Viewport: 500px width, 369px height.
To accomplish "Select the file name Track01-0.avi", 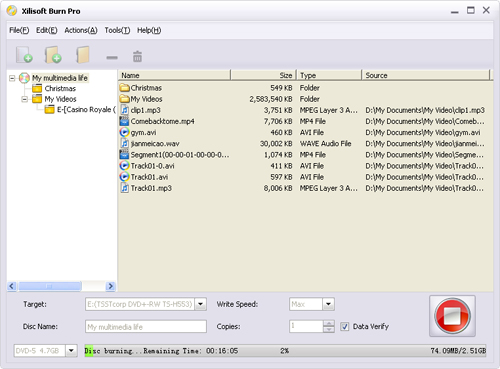I will [x=152, y=166].
